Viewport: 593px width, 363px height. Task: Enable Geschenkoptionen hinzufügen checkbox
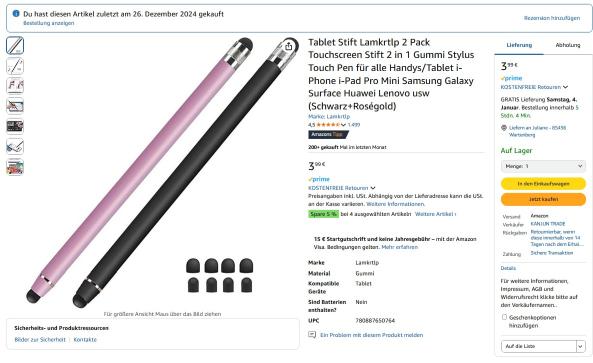pos(504,317)
